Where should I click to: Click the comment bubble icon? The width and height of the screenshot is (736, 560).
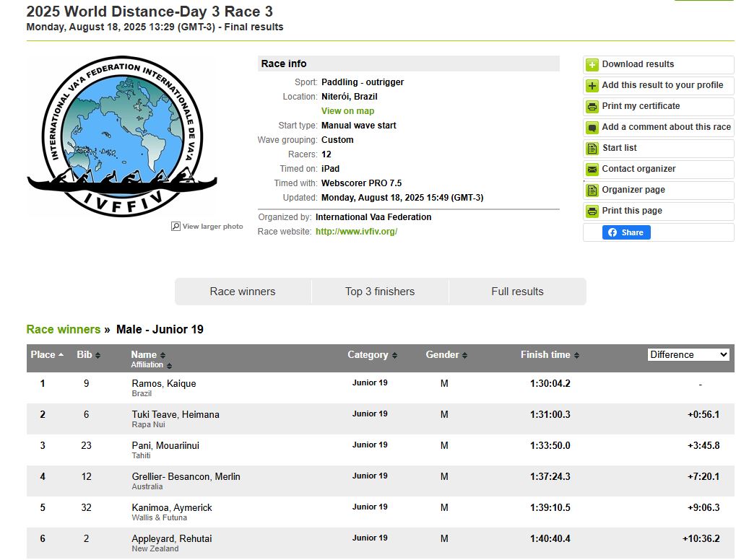pos(592,128)
